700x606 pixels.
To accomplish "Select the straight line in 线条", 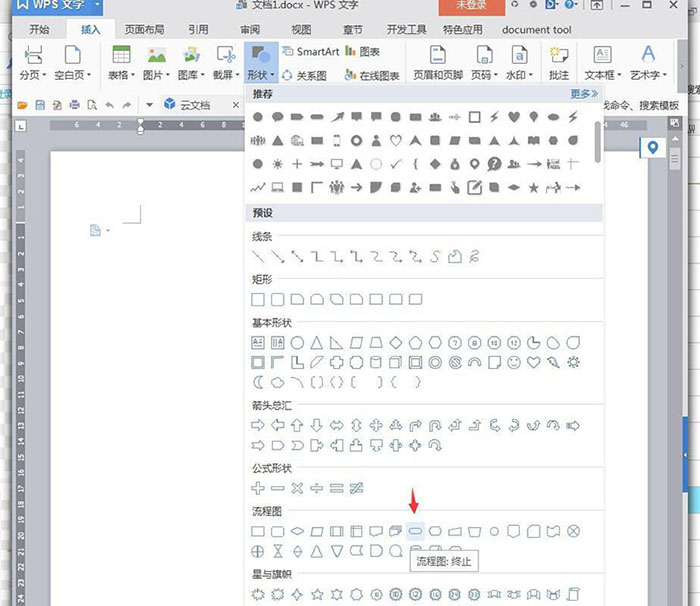I will point(258,256).
